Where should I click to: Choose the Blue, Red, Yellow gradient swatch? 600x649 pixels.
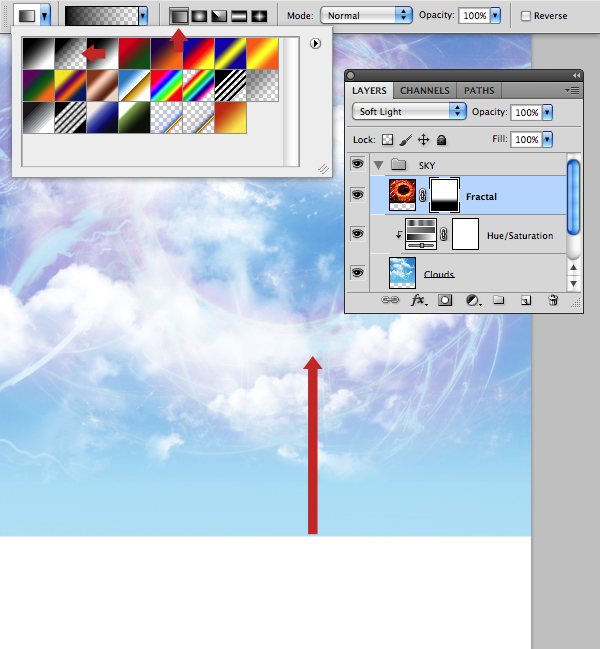[x=199, y=54]
